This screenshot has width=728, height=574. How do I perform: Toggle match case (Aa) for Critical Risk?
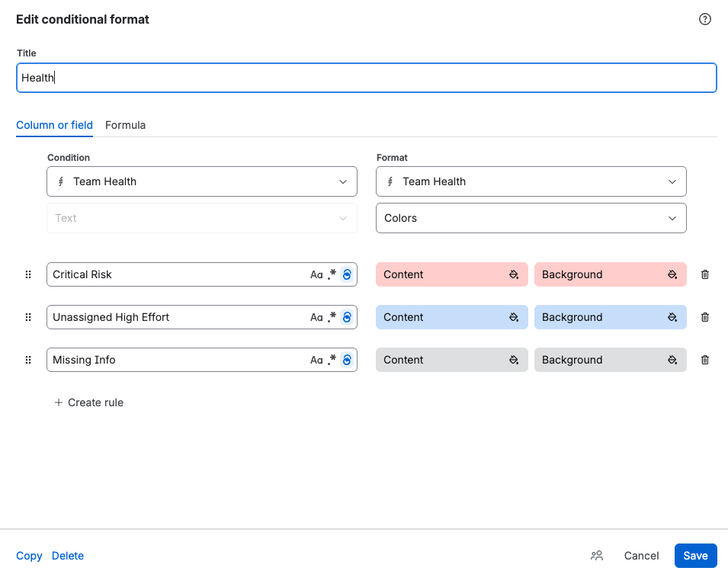[x=316, y=274]
